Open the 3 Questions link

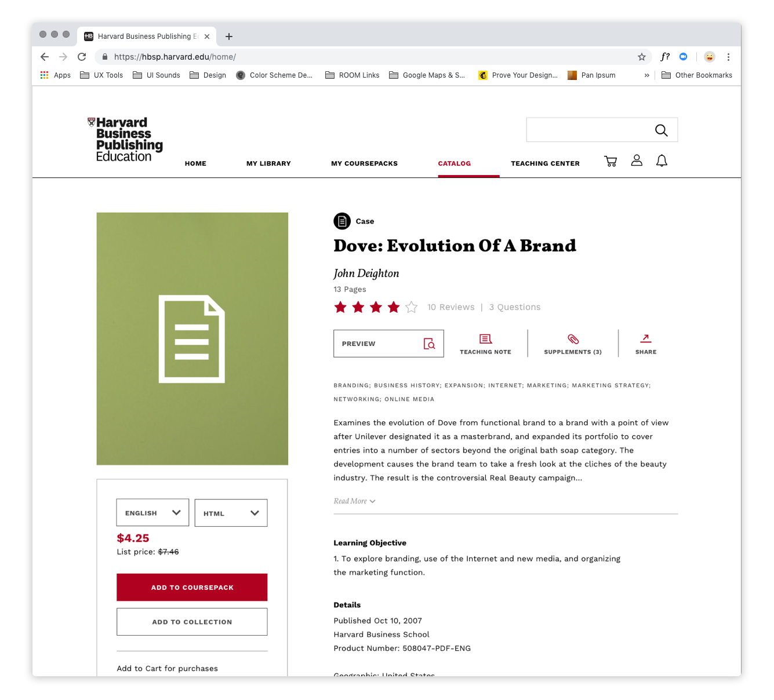click(x=515, y=307)
